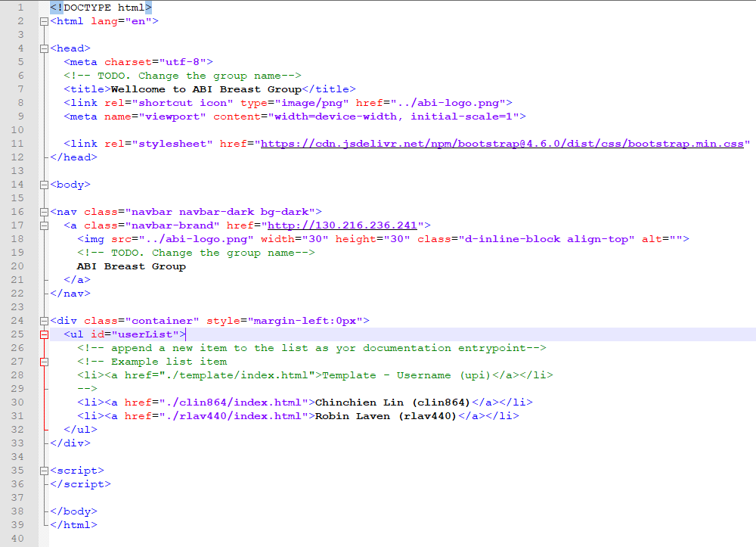Click the img src abi-logo.png on line 18
This screenshot has width=756, height=547.
coord(197,239)
